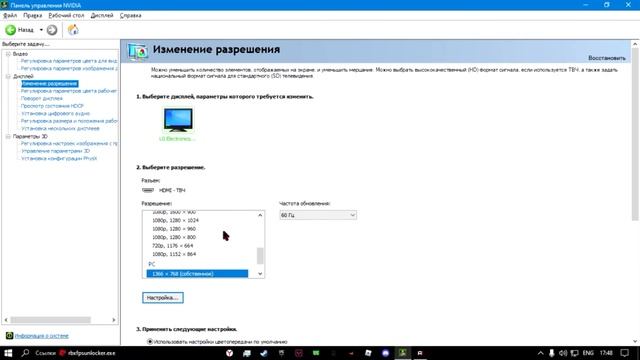
Task: Click resolution list scroll-down arrow
Action: (x=260, y=274)
